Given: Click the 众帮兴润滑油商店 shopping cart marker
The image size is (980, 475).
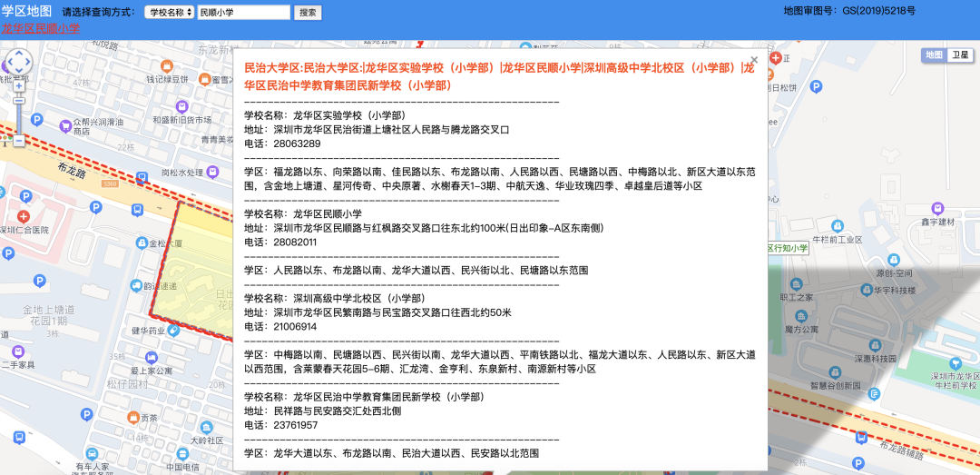Looking at the screenshot, I should [x=64, y=126].
